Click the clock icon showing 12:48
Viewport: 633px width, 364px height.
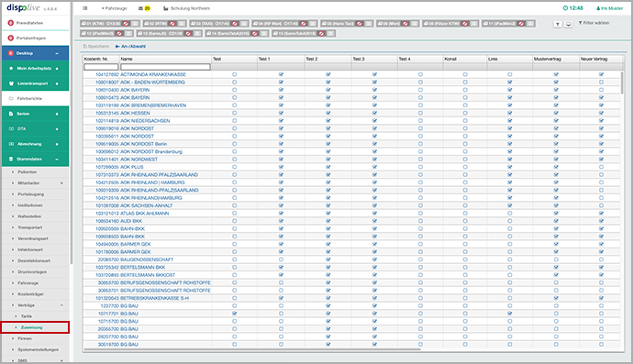(565, 8)
